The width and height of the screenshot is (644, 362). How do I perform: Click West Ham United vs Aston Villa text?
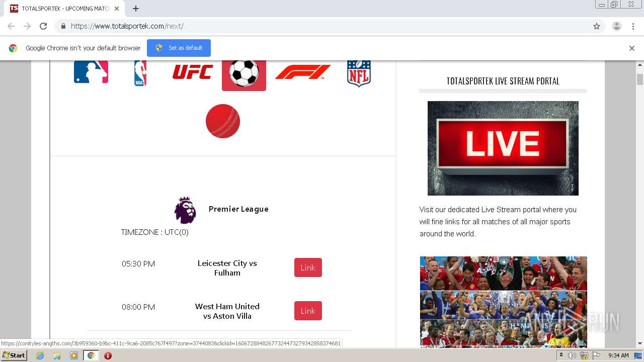(x=227, y=311)
